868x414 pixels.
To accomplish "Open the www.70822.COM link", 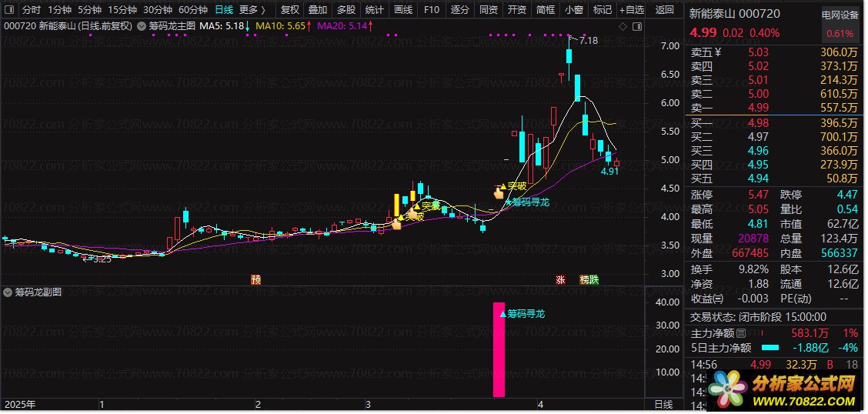I will click(x=804, y=401).
